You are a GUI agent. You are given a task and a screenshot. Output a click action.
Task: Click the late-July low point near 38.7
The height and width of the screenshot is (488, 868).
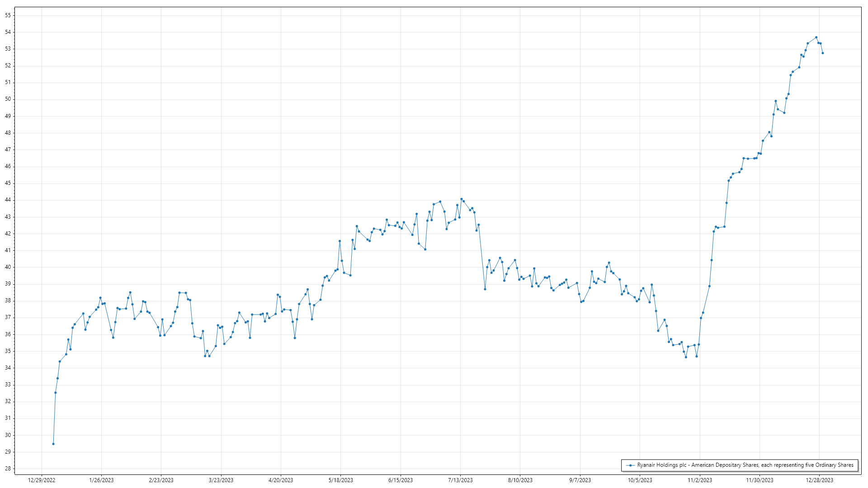point(485,289)
